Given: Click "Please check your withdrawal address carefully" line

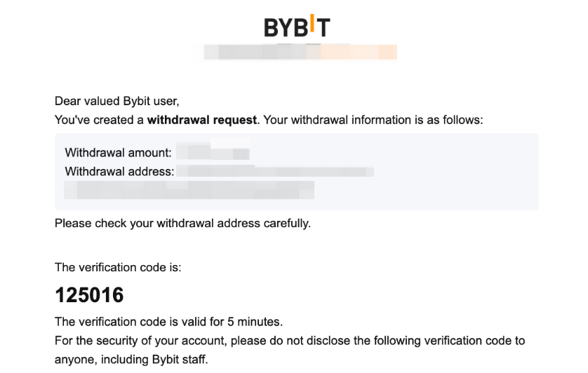Looking at the screenshot, I should [182, 224].
